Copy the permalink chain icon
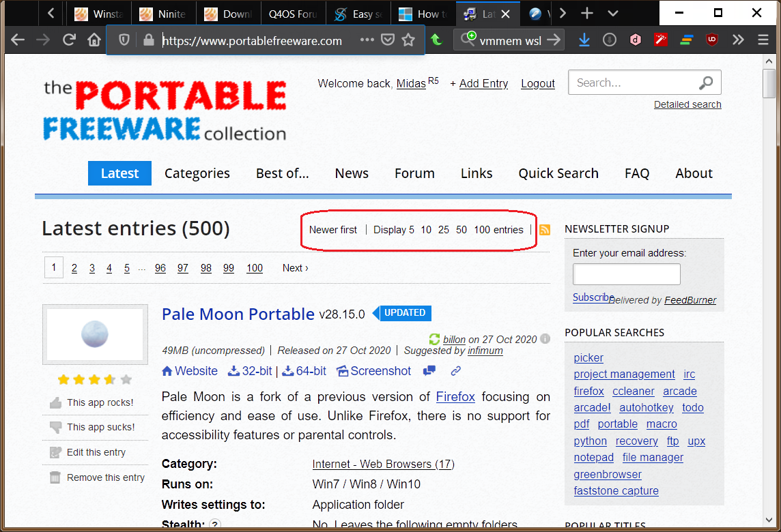Screen dimensions: 781x532 [456, 371]
